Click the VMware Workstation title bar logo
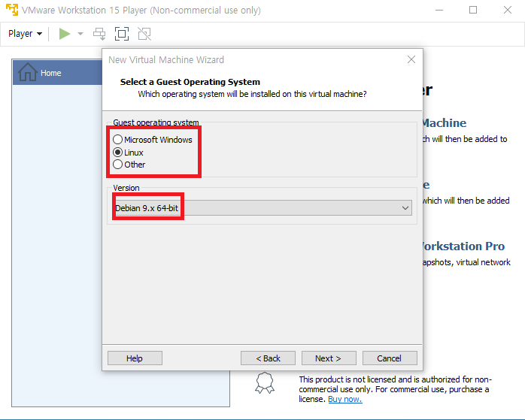 click(12, 10)
